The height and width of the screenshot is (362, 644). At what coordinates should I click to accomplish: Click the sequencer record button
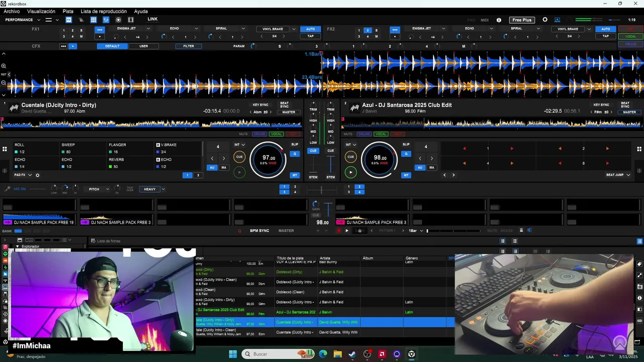[339, 231]
